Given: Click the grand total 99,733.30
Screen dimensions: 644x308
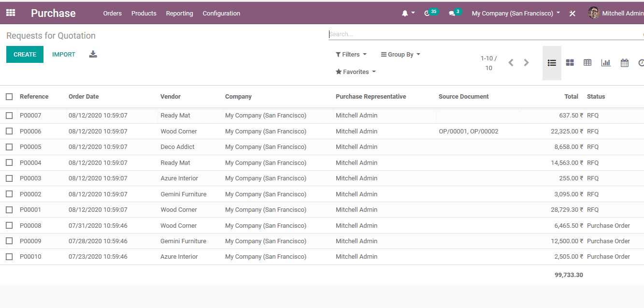Looking at the screenshot, I should (569, 275).
